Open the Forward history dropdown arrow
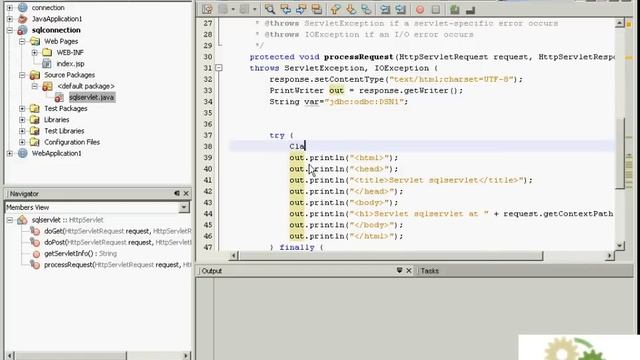Image resolution: width=640 pixels, height=360 pixels. (254, 9)
